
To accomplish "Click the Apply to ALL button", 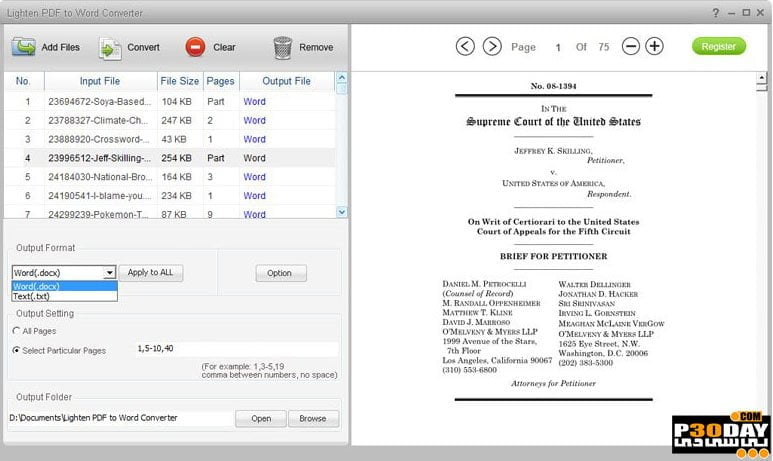I will pyautogui.click(x=150, y=273).
